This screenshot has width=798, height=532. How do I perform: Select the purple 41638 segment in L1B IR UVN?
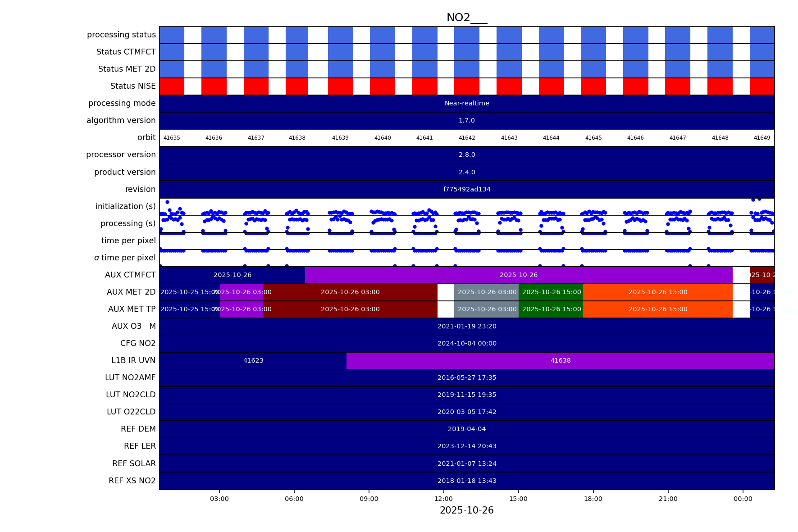pyautogui.click(x=560, y=361)
